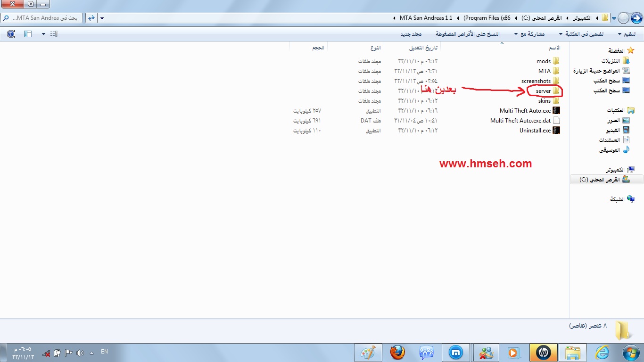Click the Back navigation arrow

click(636, 18)
